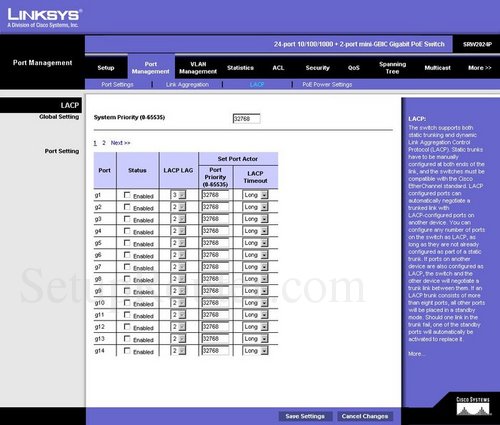Tick the Enabled checkbox for port g7
Image resolution: width=500 pixels, height=425 pixels.
pyautogui.click(x=127, y=267)
